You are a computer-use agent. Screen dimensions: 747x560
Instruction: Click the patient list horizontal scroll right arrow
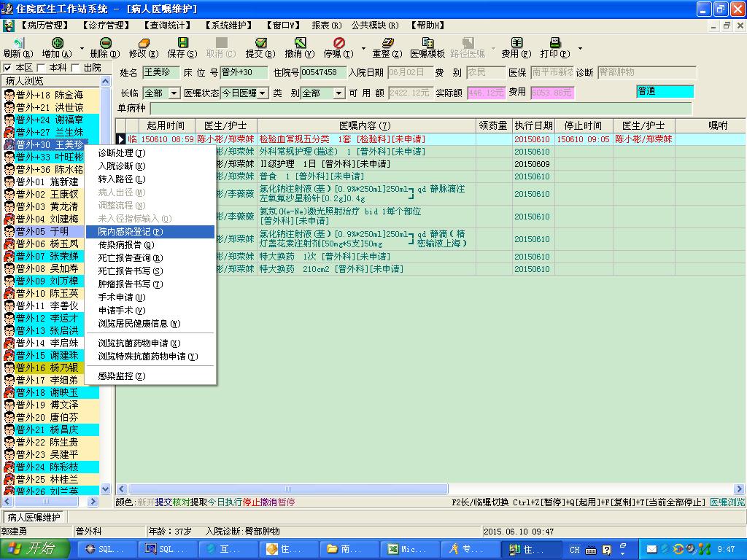tap(93, 502)
